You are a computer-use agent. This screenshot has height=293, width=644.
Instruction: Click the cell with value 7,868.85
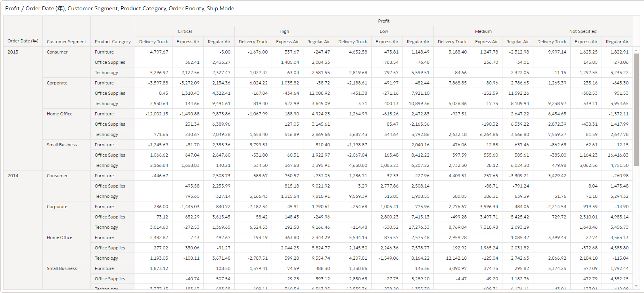point(452,83)
